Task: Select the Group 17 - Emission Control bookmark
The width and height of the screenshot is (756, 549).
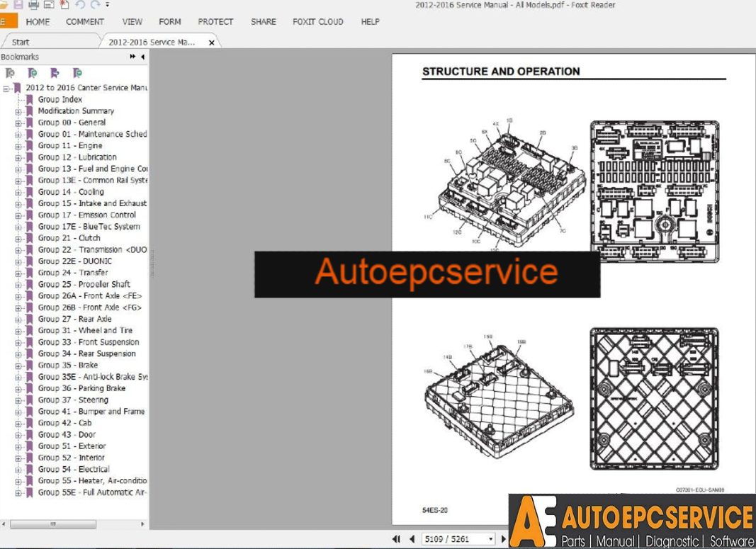Action: point(86,215)
